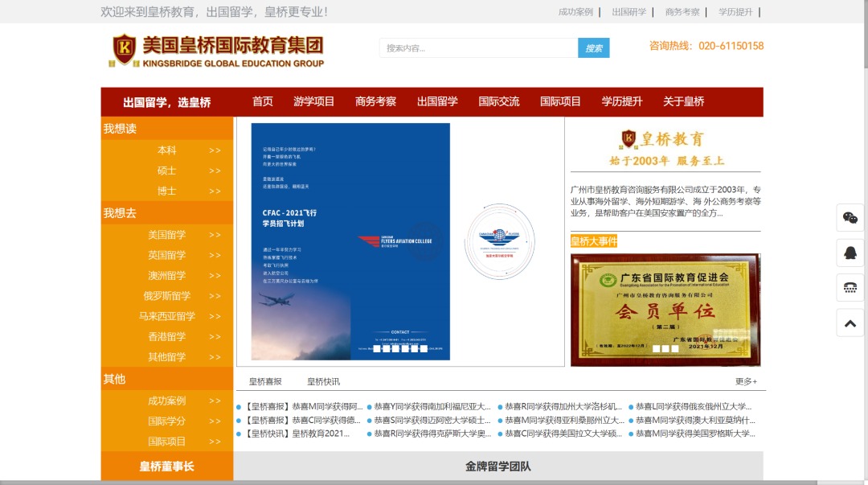Select 国际项目 in the sidebar
This screenshot has height=485, width=868.
click(166, 442)
